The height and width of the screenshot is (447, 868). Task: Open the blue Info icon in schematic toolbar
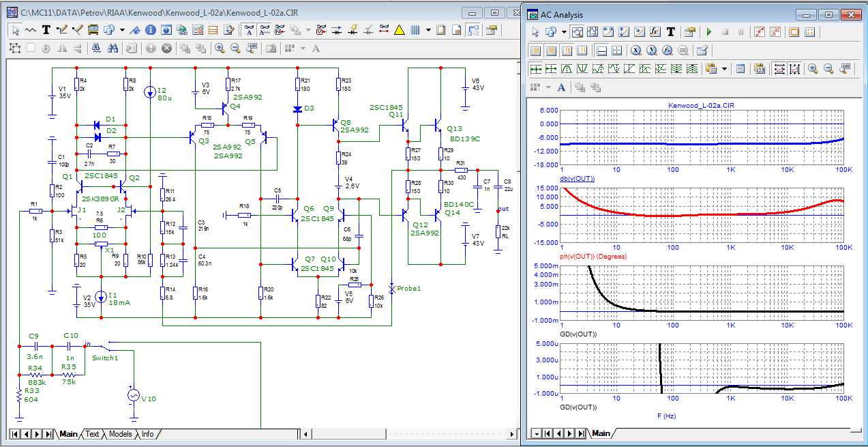coord(150,29)
